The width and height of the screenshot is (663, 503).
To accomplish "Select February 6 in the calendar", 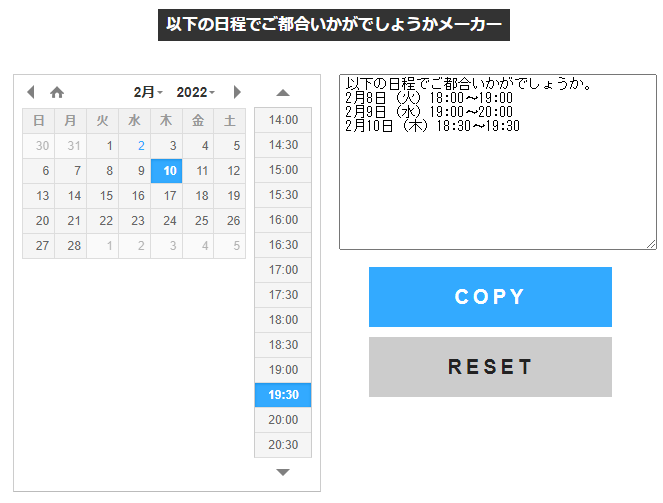I will coord(38,171).
